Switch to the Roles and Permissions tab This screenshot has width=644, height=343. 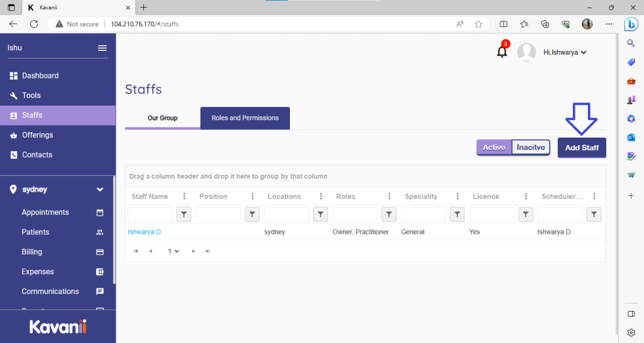pos(245,118)
